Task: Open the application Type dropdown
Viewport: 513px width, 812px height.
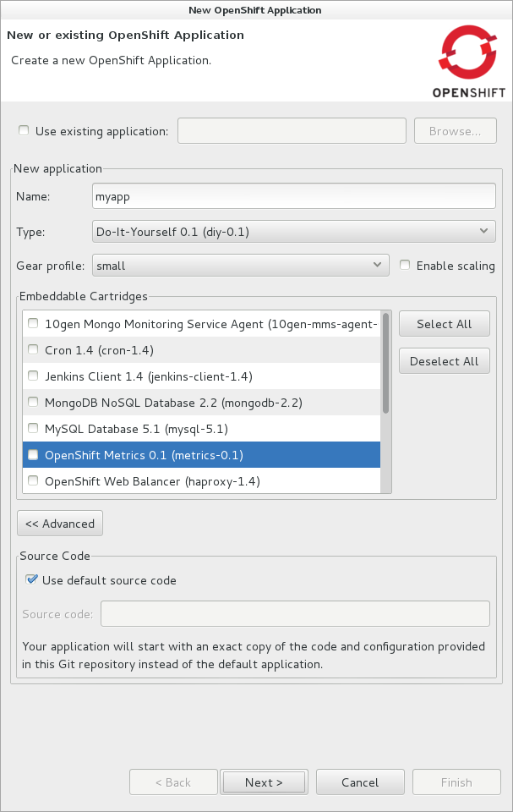Action: click(293, 231)
